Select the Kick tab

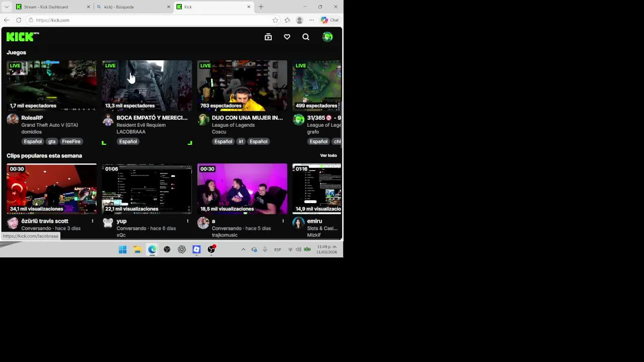[x=214, y=7]
